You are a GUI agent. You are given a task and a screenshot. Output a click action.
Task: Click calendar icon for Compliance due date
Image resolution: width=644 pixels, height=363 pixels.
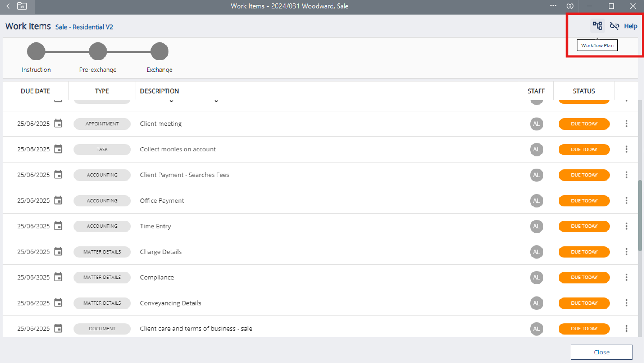(58, 277)
